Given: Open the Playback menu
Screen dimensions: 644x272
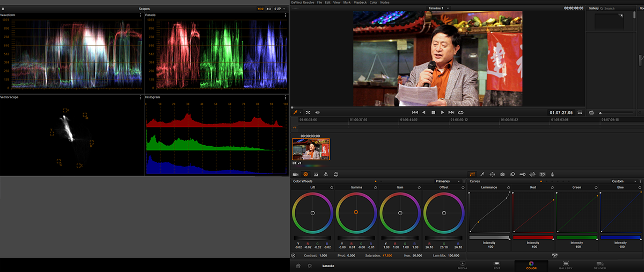Looking at the screenshot, I should 360,3.
